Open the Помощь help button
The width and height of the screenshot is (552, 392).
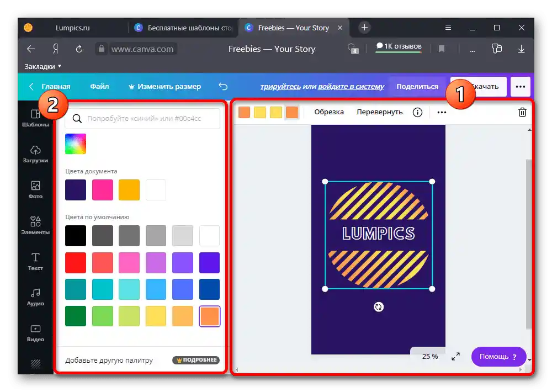point(498,357)
